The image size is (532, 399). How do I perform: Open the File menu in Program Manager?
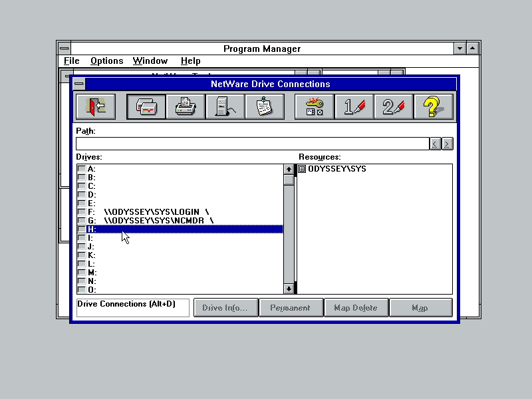[x=72, y=61]
